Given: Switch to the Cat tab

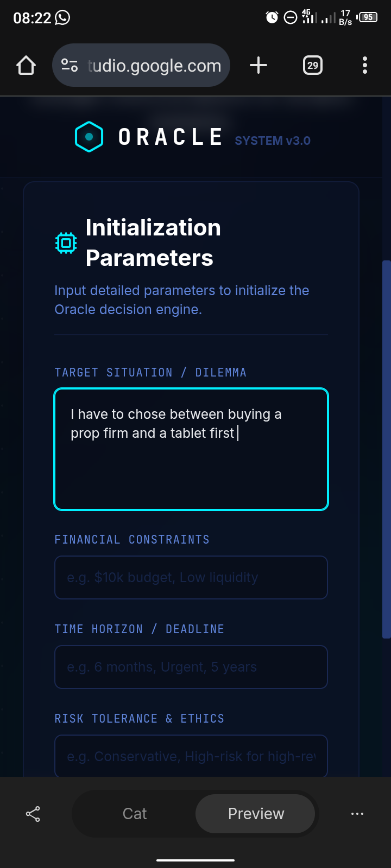Looking at the screenshot, I should [x=135, y=814].
